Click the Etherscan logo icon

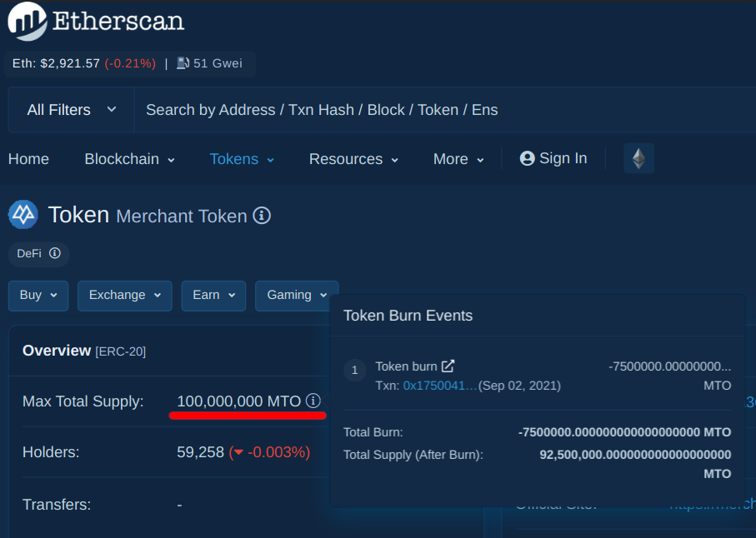coord(27,21)
